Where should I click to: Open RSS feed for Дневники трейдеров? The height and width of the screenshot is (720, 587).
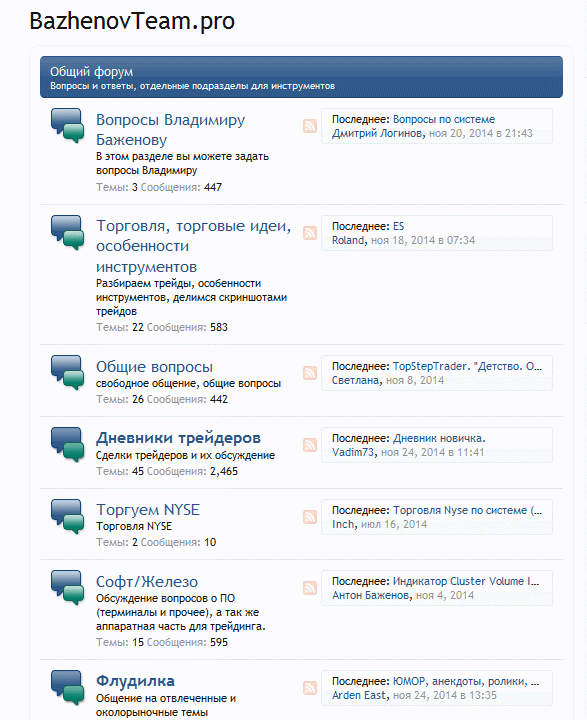coord(310,445)
